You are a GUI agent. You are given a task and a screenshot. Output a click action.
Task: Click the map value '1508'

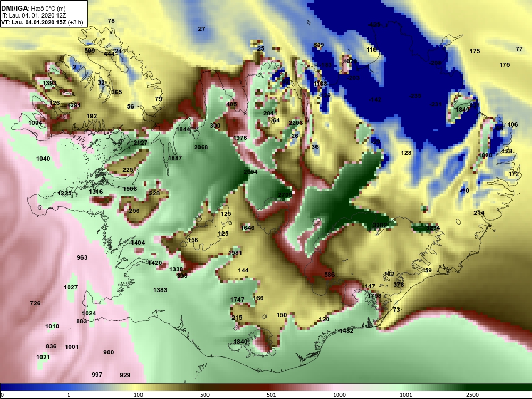130,189
